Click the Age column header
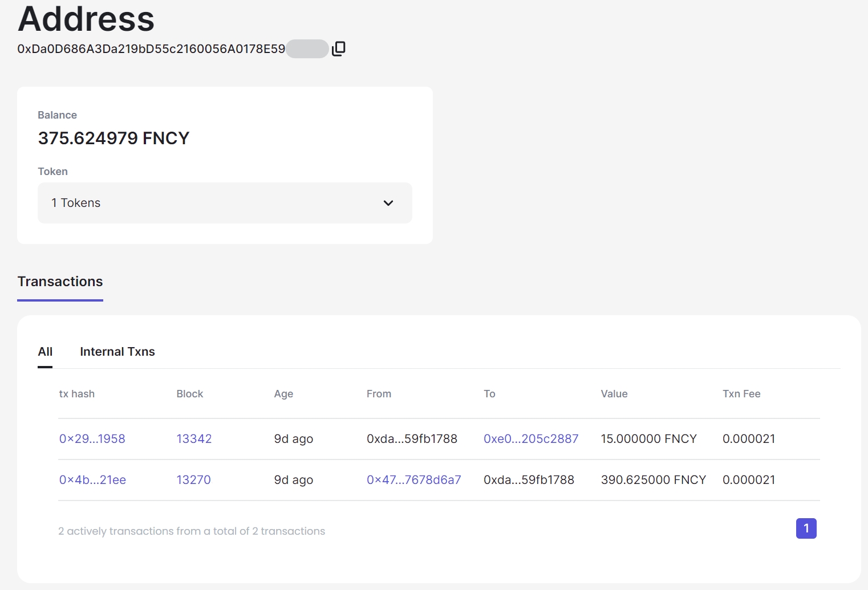Viewport: 868px width, 590px height. pos(283,394)
